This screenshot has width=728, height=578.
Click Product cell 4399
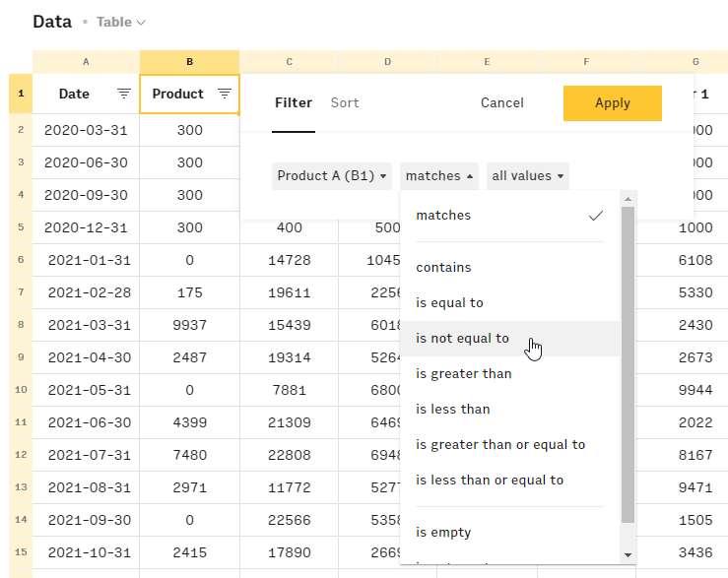[x=189, y=422]
